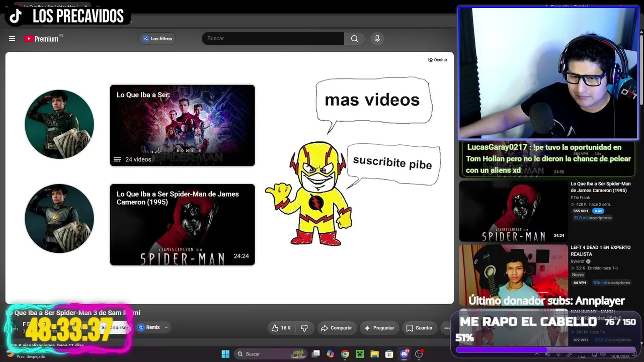Click the 555 VPH stat badge
644x362 pixels.
(580, 211)
